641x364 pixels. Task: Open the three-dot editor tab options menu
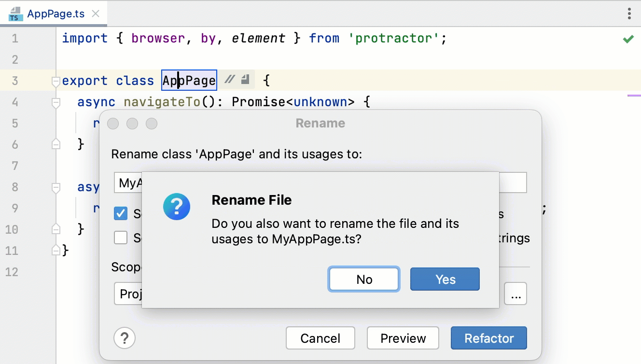[629, 14]
